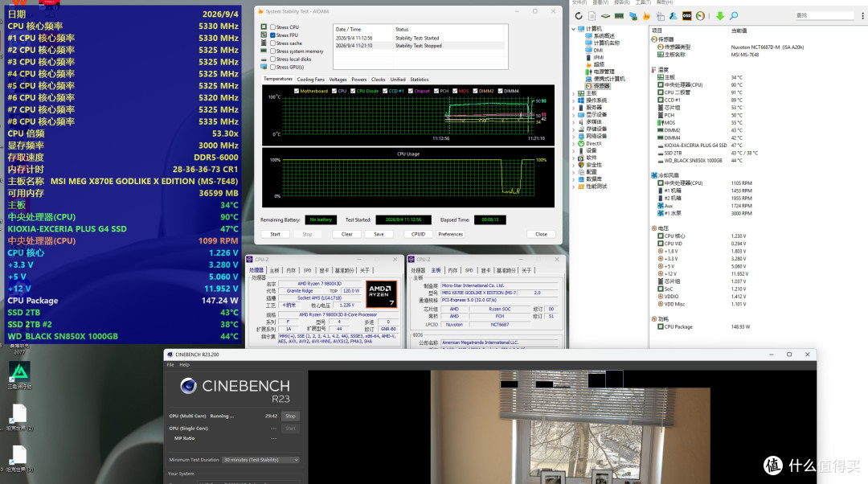Expand 服务器 node in AIDA64 tree

pos(574,108)
